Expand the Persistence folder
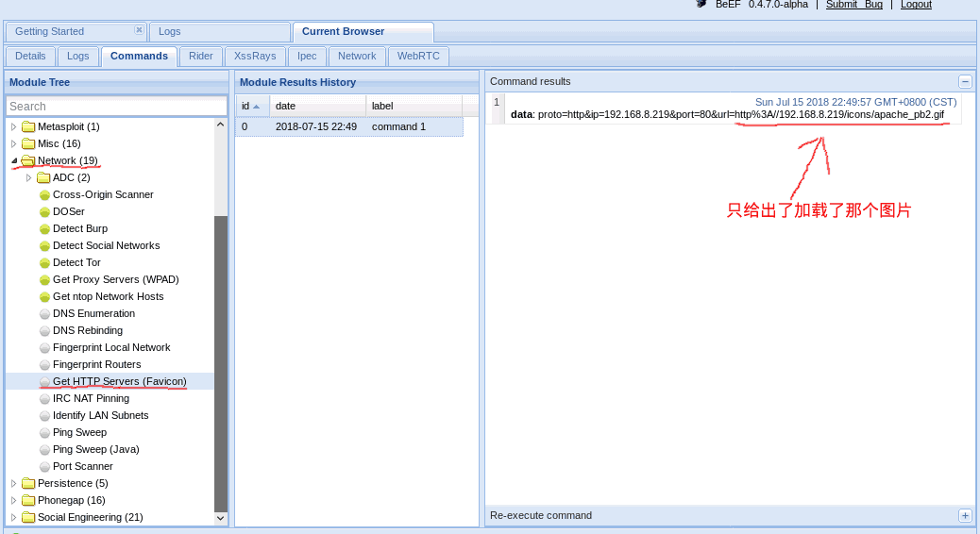Image resolution: width=980 pixels, height=534 pixels. click(14, 483)
